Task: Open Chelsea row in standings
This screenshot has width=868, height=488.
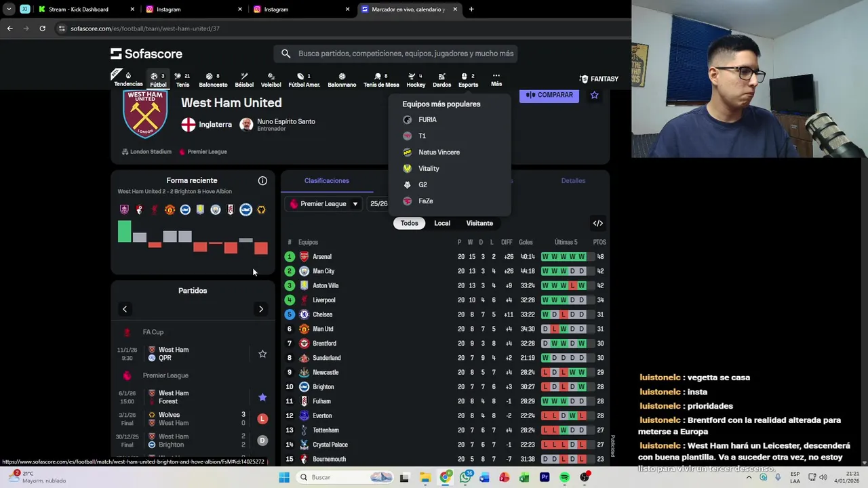Action: [445, 314]
